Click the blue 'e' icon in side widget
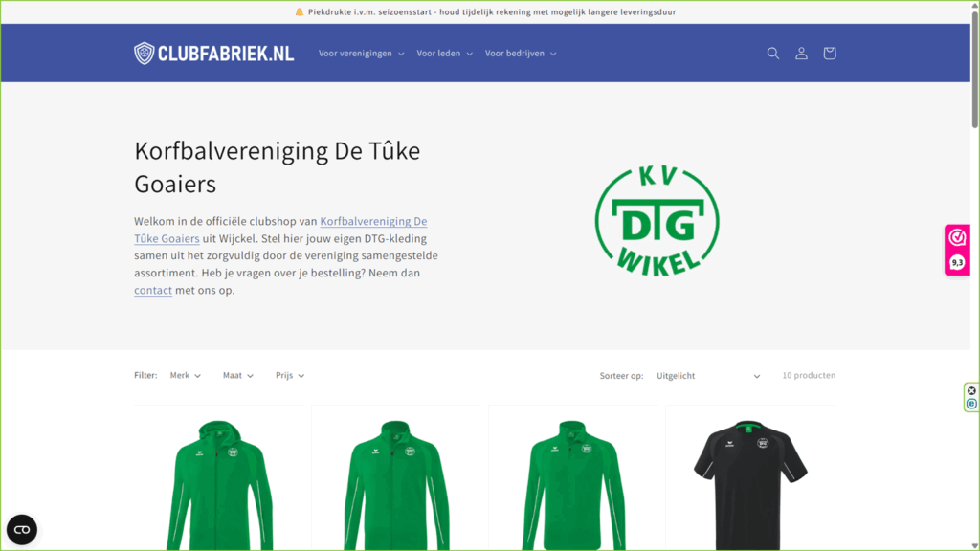The width and height of the screenshot is (980, 551). pyautogui.click(x=971, y=404)
